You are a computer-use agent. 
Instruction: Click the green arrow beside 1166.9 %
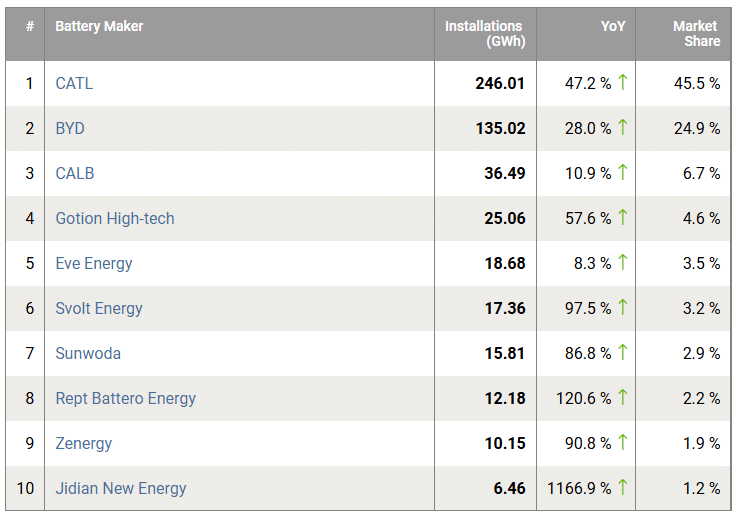tap(622, 488)
